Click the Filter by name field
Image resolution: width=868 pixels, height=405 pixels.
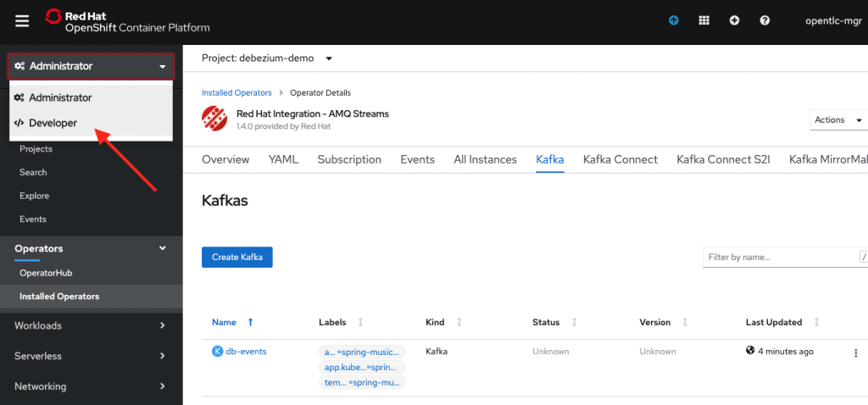[778, 257]
